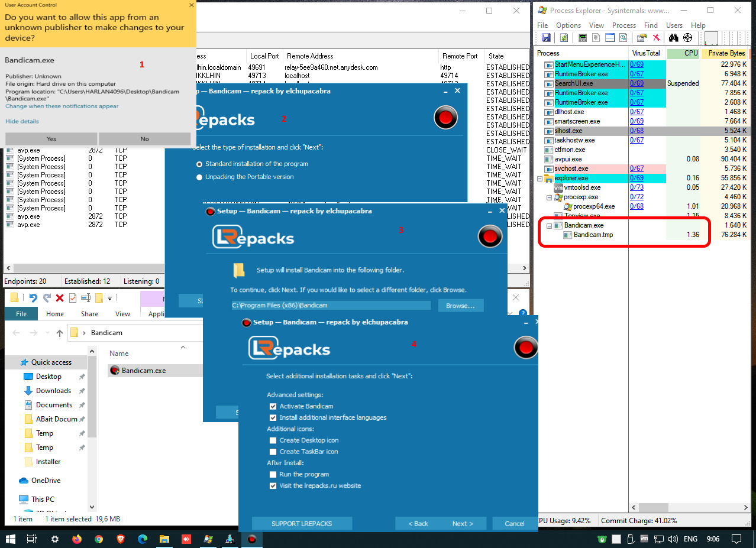756x548 pixels.
Task: Click the blue Undo arrow in Explorer toolbar
Action: click(x=33, y=297)
